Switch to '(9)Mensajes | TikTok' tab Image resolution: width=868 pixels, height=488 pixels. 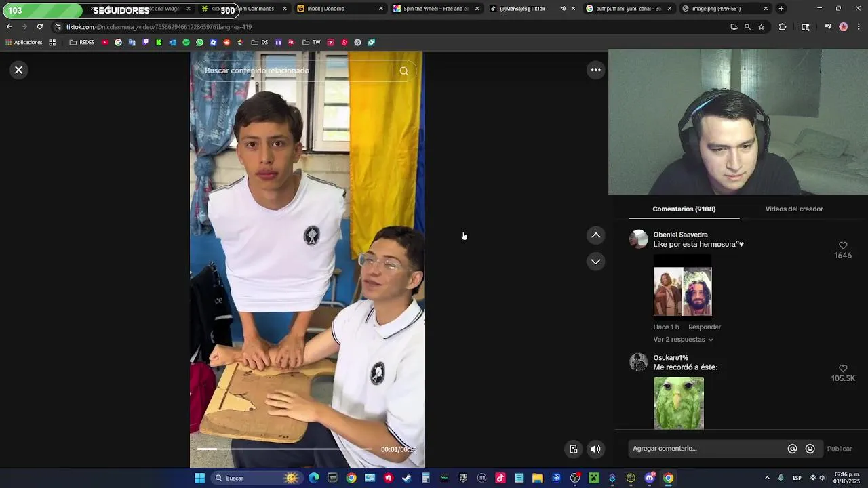(x=532, y=9)
